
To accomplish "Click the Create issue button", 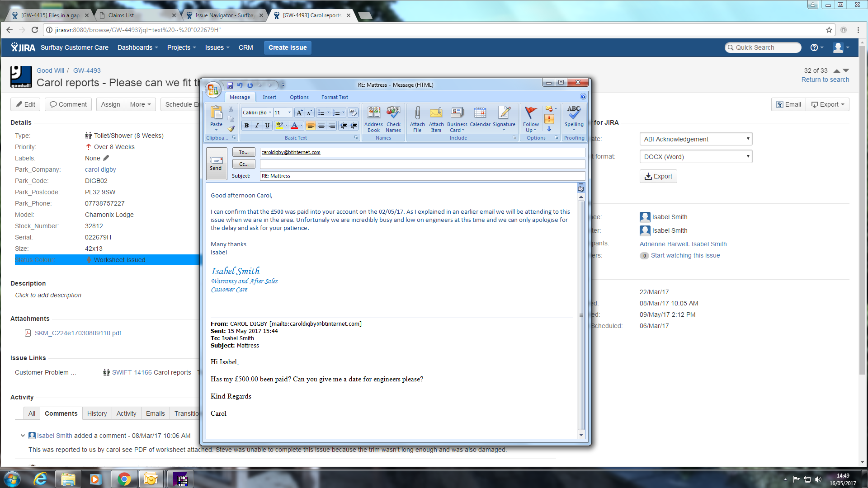I will click(x=288, y=47).
